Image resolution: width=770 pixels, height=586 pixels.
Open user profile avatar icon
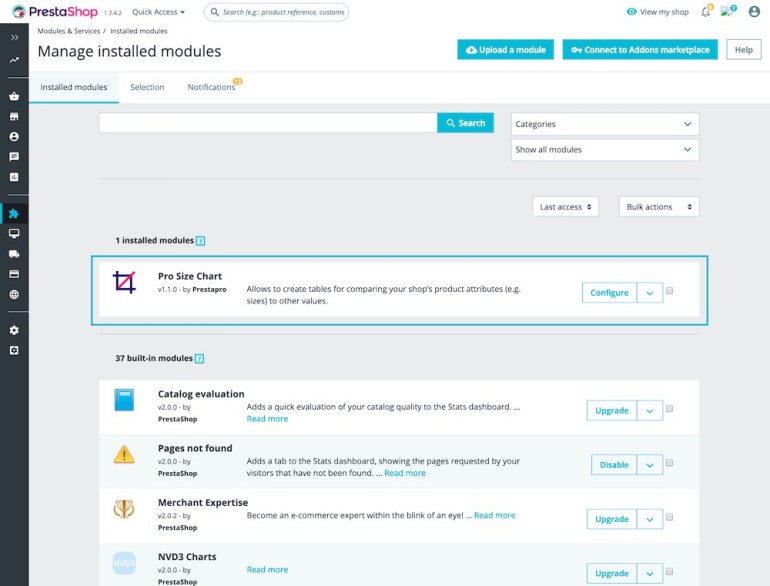[754, 11]
